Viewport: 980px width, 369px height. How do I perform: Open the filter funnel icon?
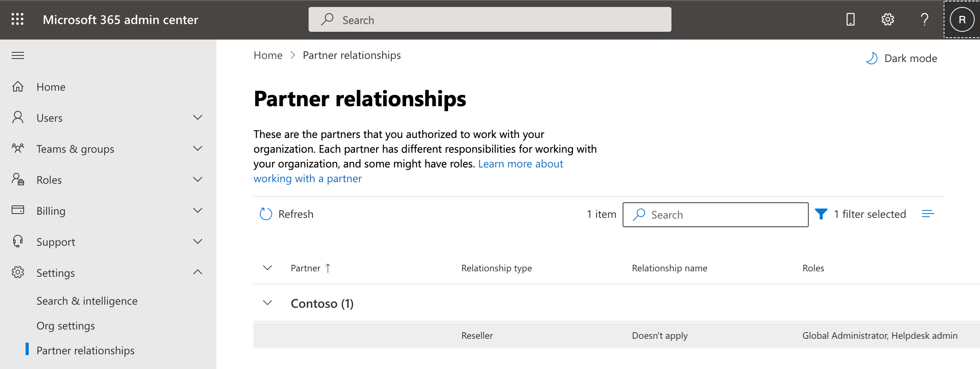[821, 214]
